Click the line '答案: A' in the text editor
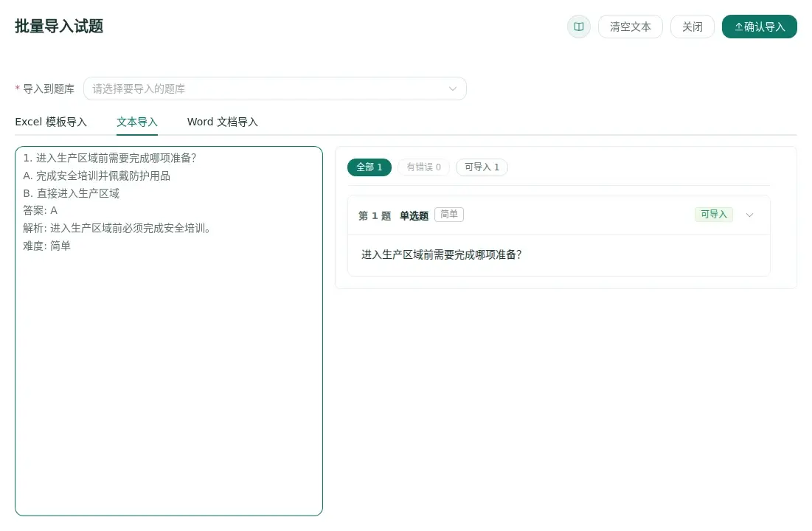The height and width of the screenshot is (531, 812). point(41,210)
